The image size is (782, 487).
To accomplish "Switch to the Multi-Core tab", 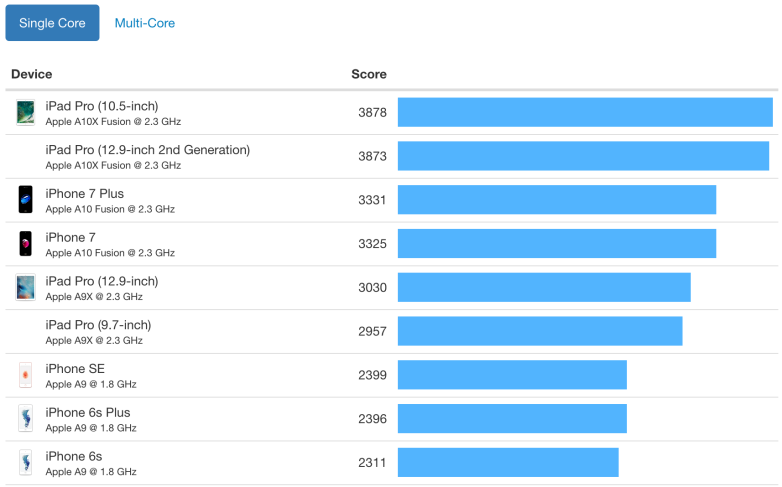I will pyautogui.click(x=145, y=23).
